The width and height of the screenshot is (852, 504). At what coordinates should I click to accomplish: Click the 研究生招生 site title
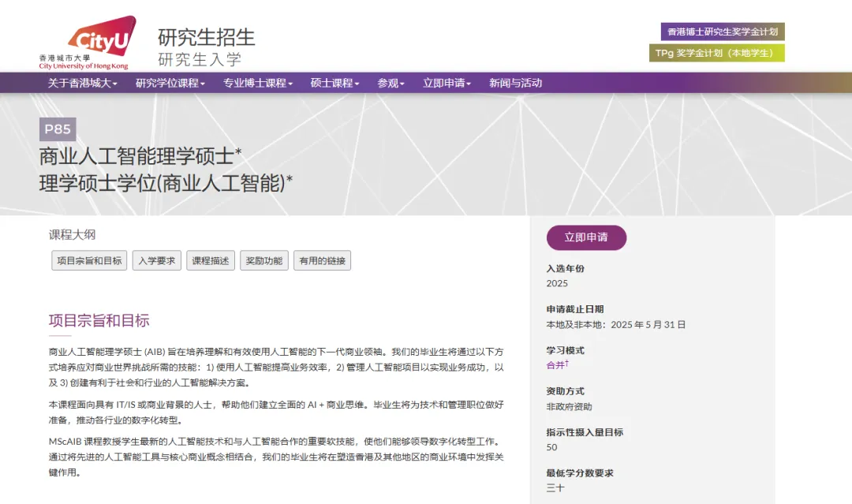coord(206,37)
